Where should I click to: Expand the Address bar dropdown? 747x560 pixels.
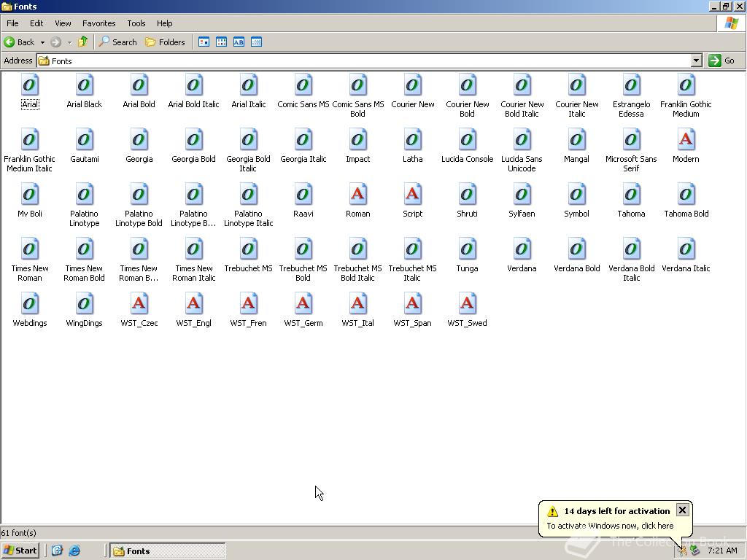pos(697,61)
